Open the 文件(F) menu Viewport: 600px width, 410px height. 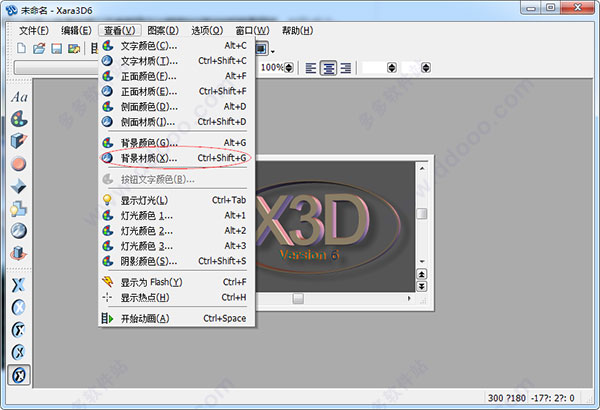(x=34, y=31)
